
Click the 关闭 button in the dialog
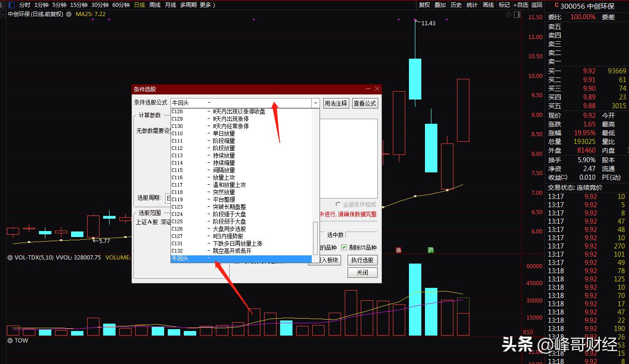pos(363,272)
